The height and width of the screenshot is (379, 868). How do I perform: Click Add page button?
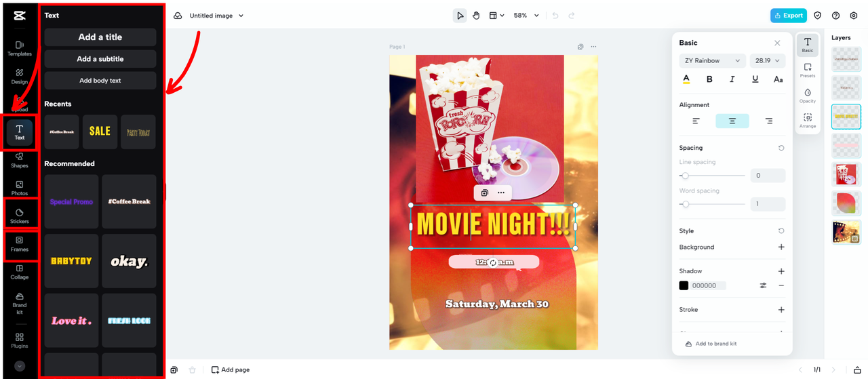tap(231, 370)
